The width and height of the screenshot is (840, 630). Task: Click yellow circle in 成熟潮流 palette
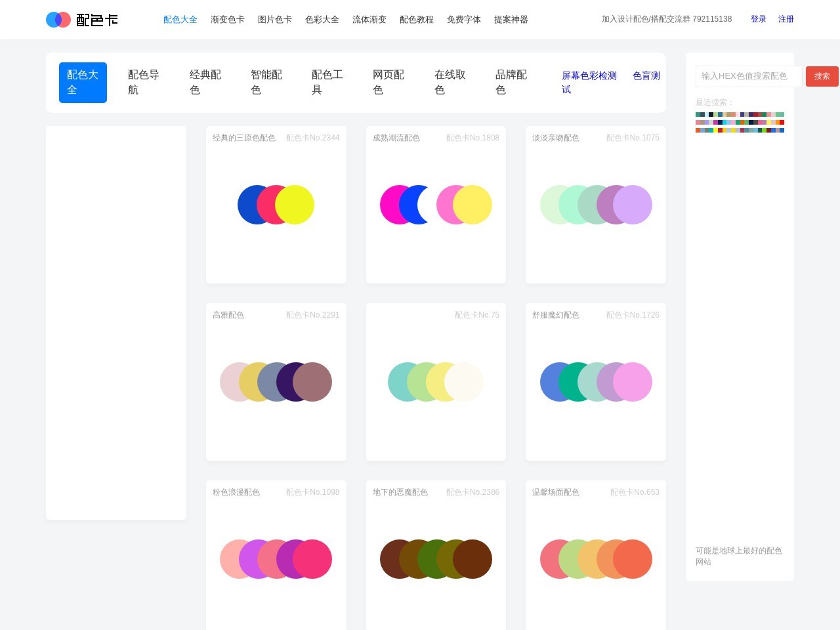(x=472, y=205)
